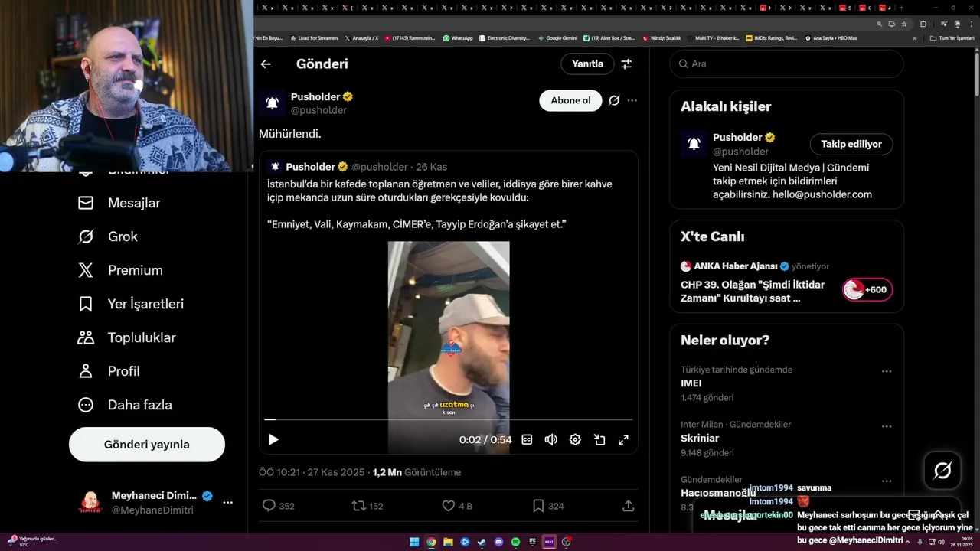Open video settings gear

coord(575,439)
